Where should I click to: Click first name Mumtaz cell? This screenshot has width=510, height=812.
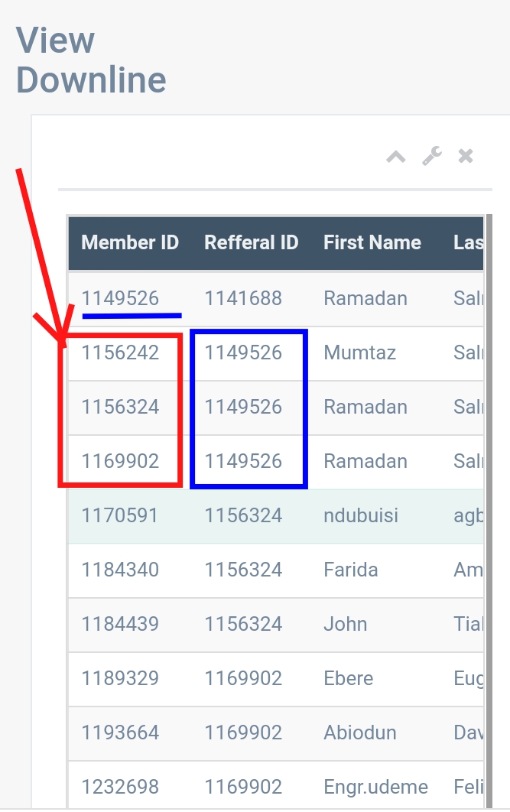[x=356, y=352]
